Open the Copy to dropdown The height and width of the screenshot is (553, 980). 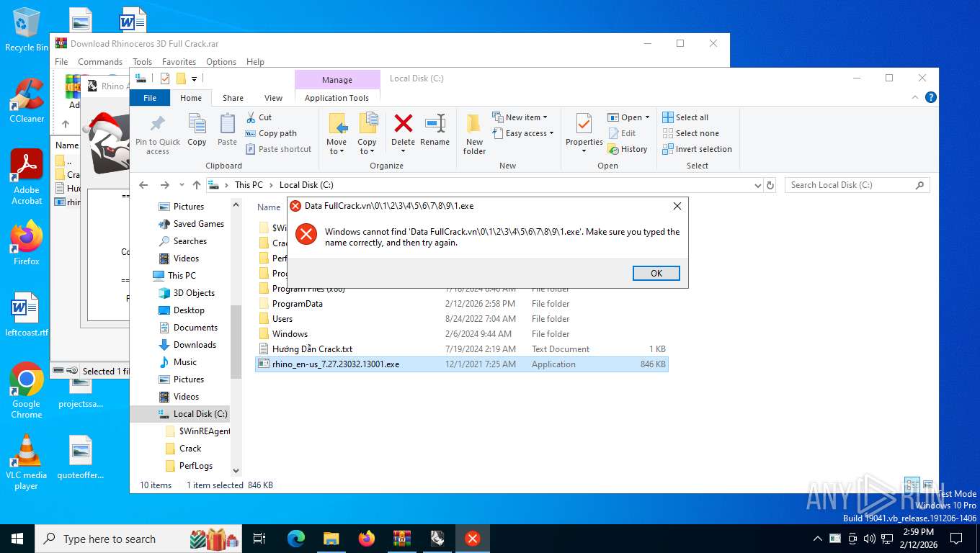tap(367, 146)
